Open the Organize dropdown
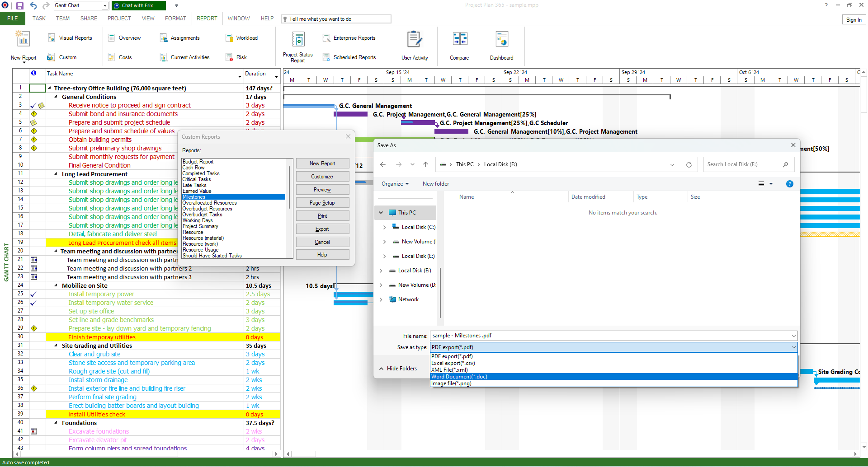 (x=395, y=184)
